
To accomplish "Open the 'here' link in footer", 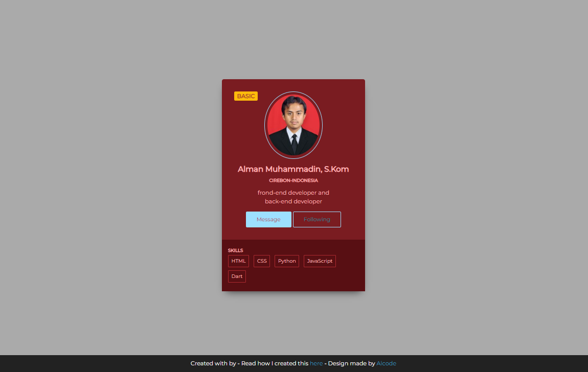I will (316, 363).
